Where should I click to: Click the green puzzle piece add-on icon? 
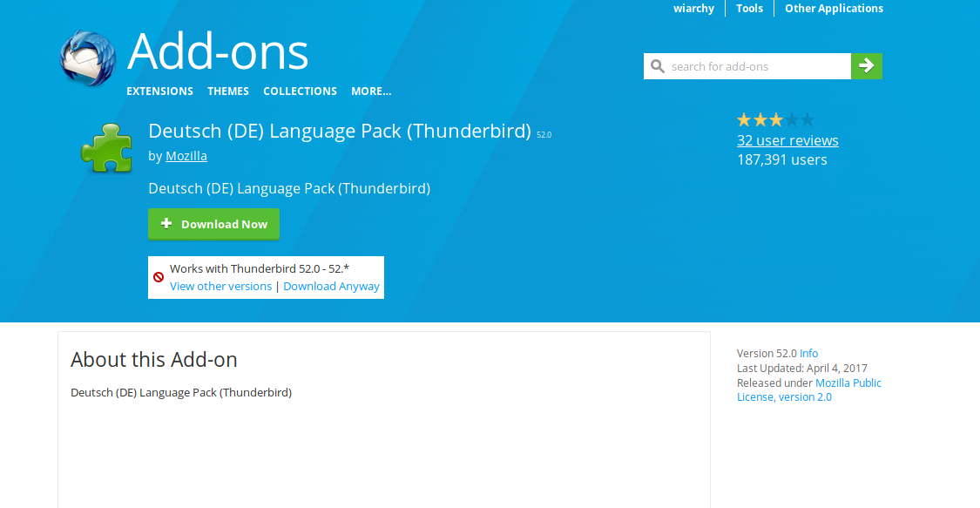click(107, 147)
